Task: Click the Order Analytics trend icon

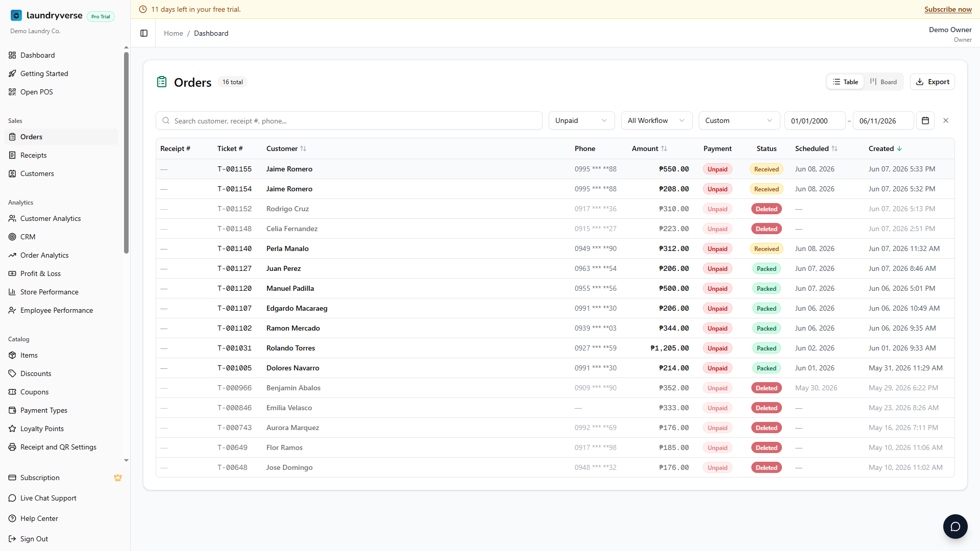Action: click(12, 255)
